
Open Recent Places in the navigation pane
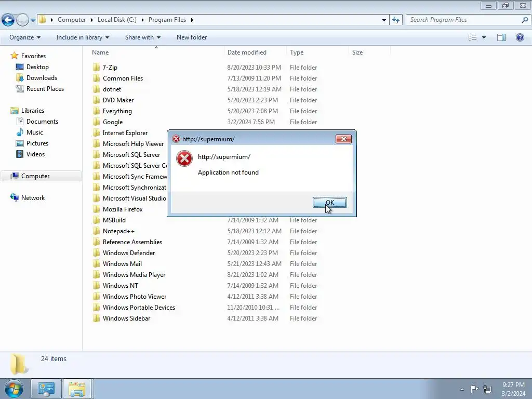tap(45, 88)
